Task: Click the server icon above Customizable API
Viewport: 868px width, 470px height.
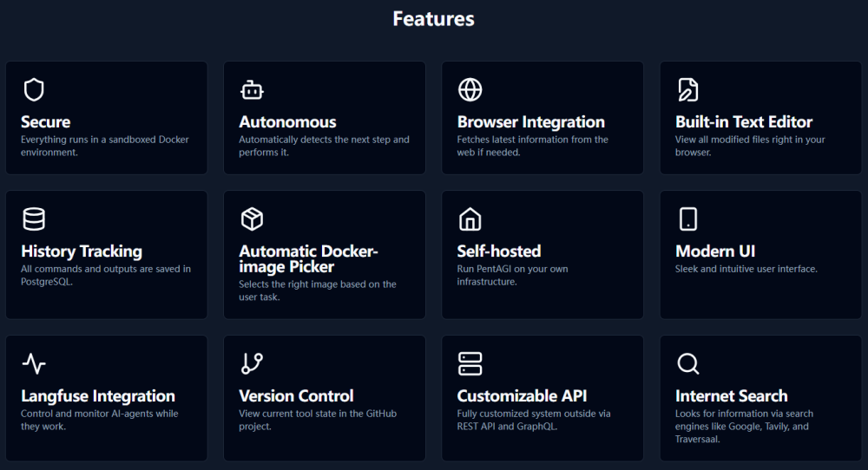Action: tap(470, 364)
